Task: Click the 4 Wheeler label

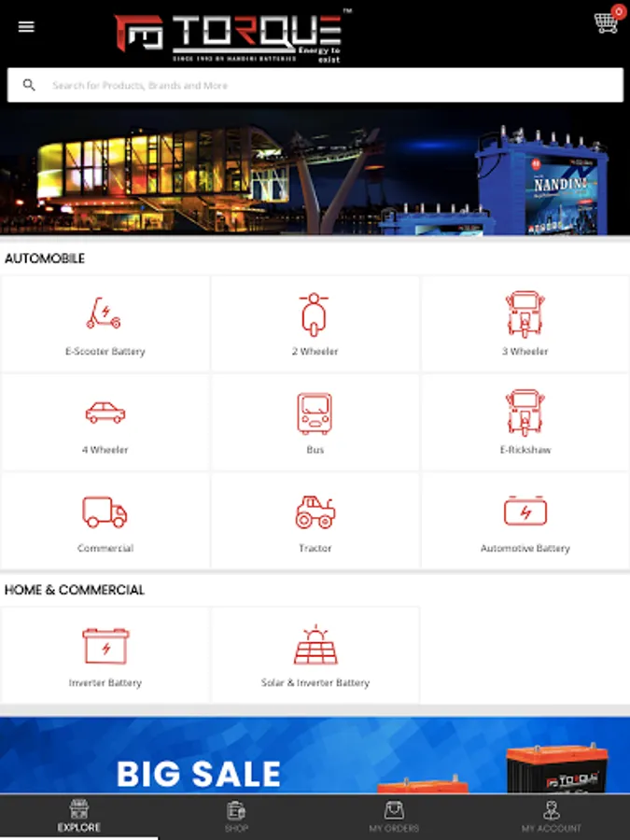Action: pos(105,450)
